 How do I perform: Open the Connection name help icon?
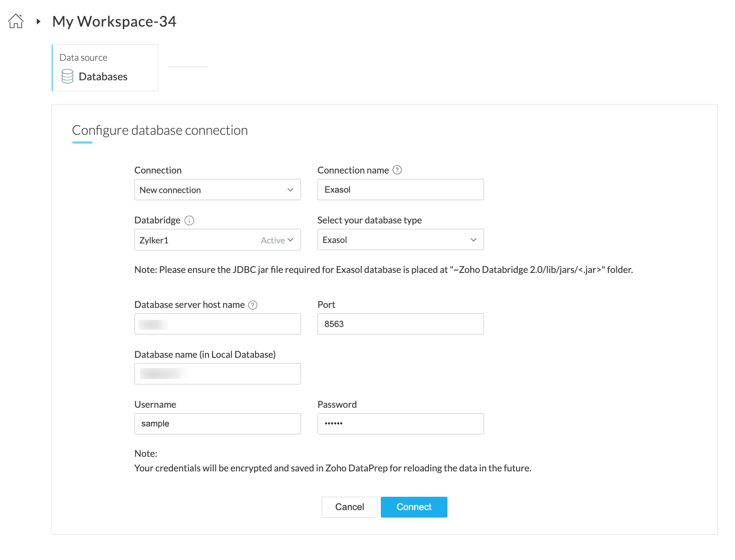tap(397, 170)
